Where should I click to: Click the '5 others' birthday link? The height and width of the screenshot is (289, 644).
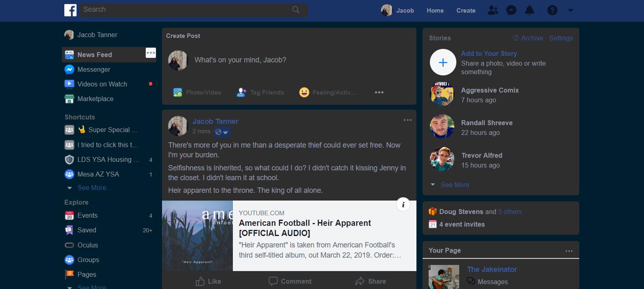pos(510,212)
